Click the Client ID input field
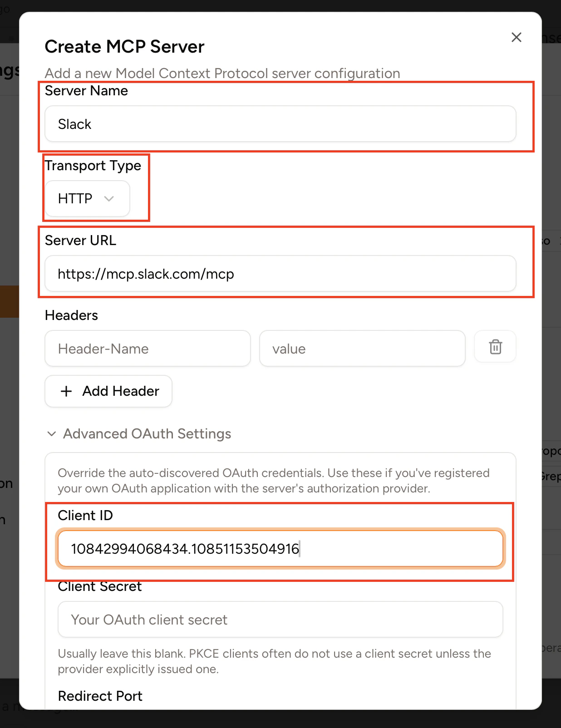This screenshot has height=728, width=561. 280,549
